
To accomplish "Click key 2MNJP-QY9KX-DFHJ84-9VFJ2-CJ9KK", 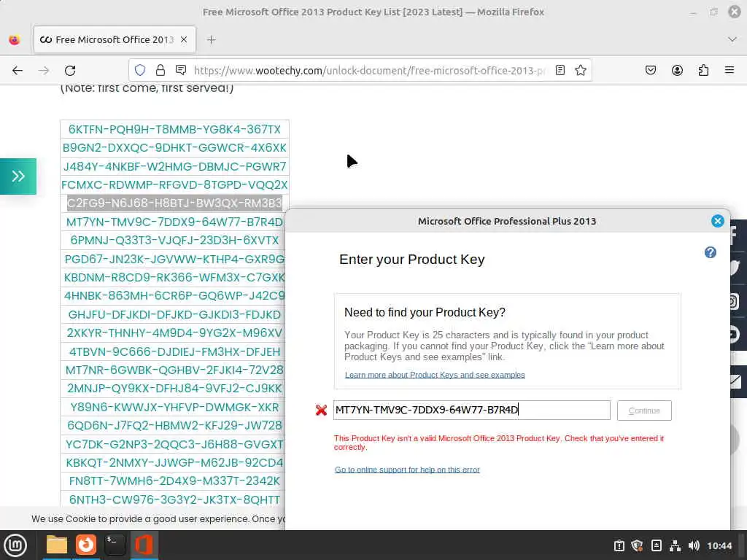I will 174,389.
